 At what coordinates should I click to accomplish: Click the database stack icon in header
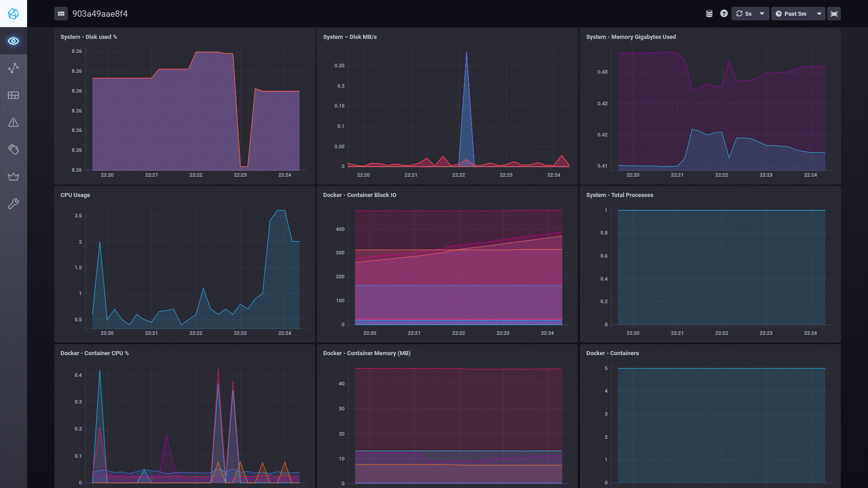[x=709, y=14]
